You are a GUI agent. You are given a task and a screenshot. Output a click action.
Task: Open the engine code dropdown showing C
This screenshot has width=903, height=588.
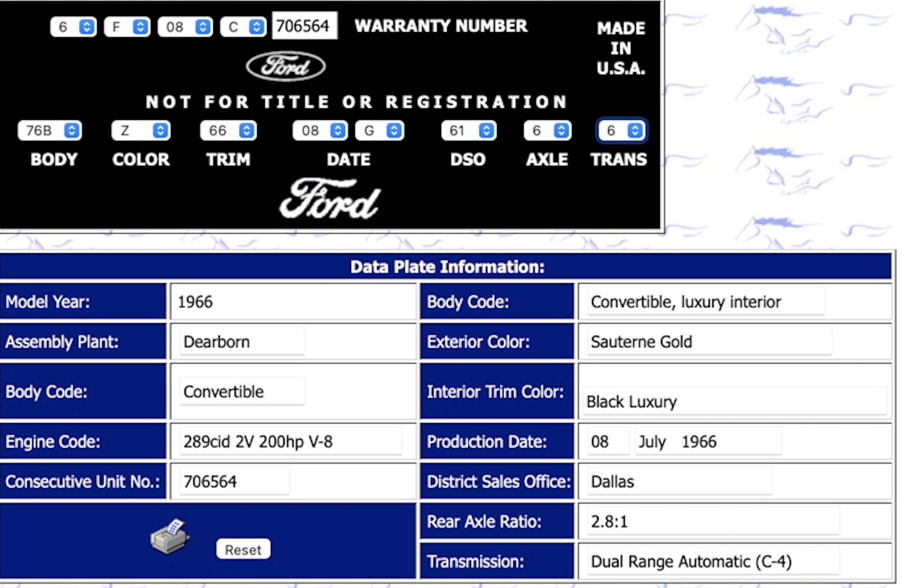[x=243, y=27]
